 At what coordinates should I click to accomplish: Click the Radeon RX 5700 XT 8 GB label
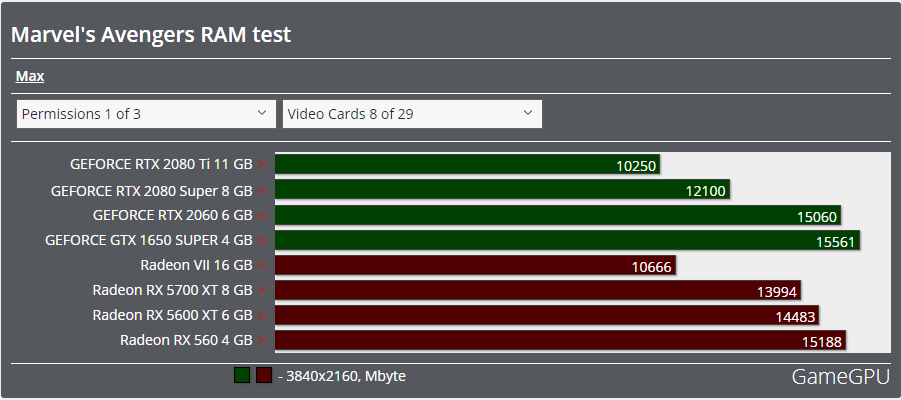pyautogui.click(x=172, y=291)
